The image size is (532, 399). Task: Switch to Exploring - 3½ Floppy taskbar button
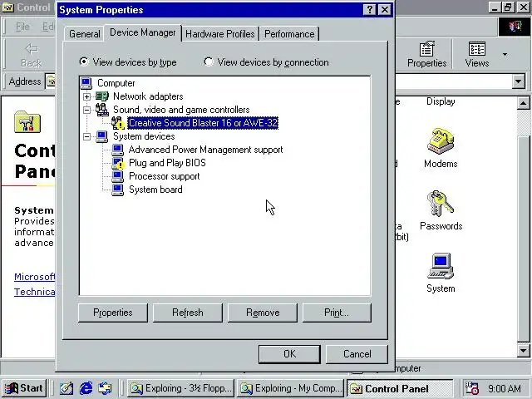coord(181,388)
